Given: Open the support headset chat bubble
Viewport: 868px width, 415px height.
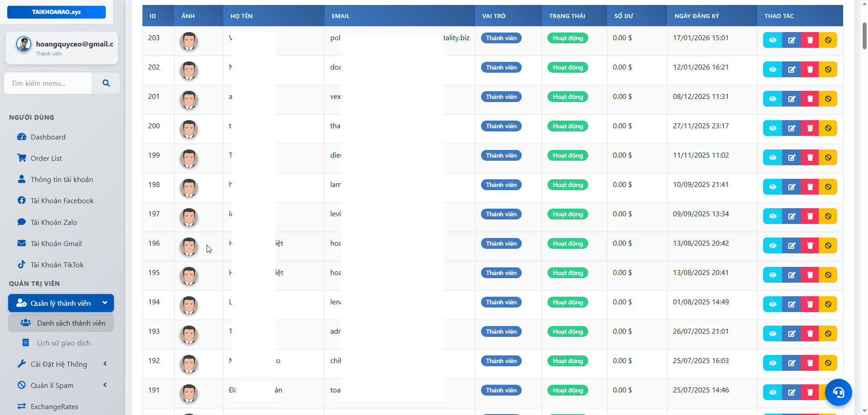Looking at the screenshot, I should tap(838, 392).
